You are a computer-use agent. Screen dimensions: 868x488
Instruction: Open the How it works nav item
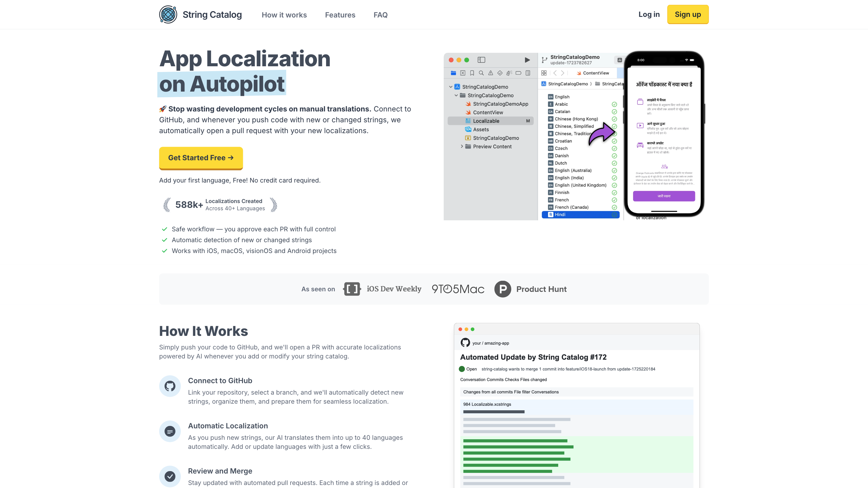(x=284, y=15)
